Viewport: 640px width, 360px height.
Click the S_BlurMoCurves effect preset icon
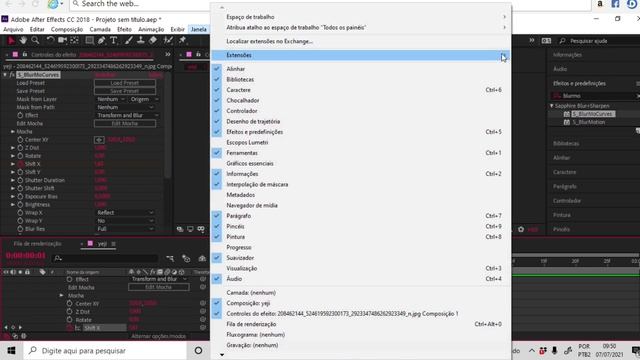(x=567, y=114)
